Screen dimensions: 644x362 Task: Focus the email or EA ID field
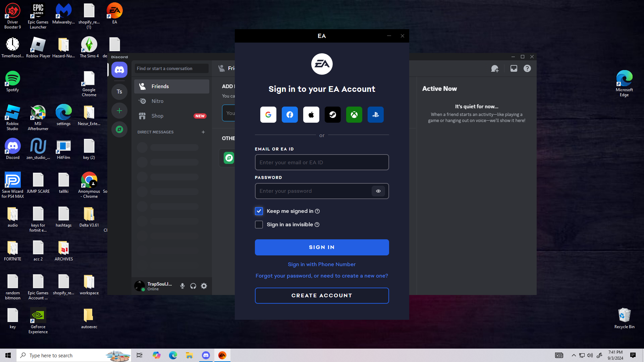click(322, 163)
